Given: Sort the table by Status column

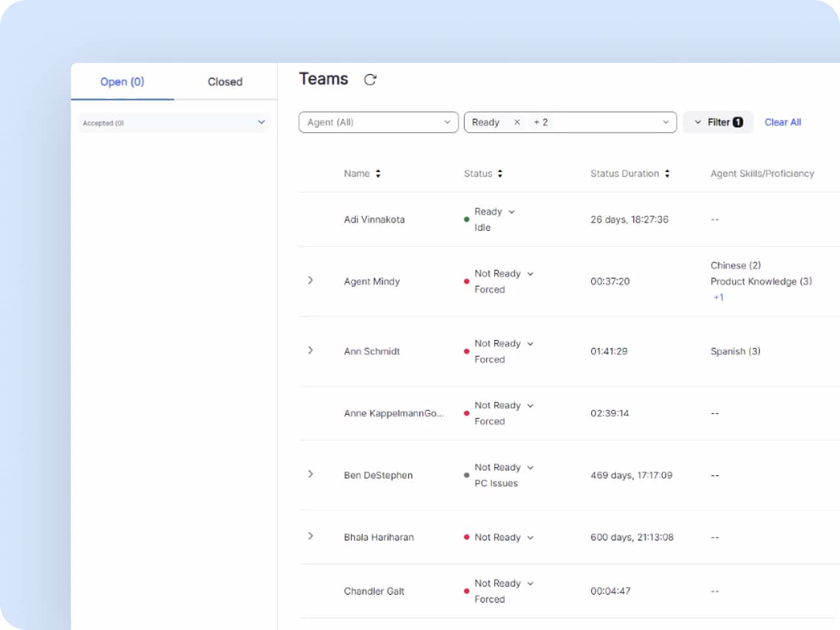Looking at the screenshot, I should point(500,174).
